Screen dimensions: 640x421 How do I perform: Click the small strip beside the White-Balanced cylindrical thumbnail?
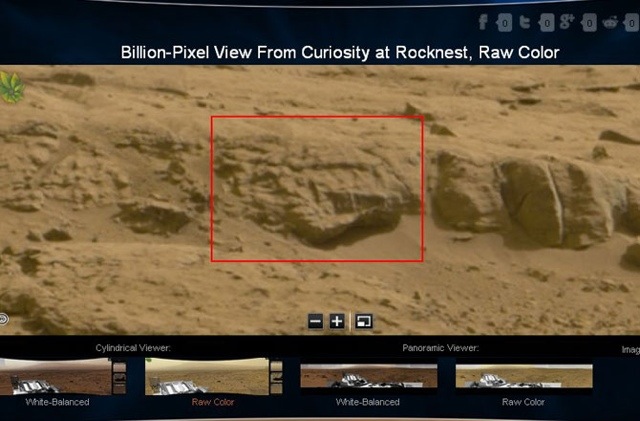pyautogui.click(x=119, y=376)
